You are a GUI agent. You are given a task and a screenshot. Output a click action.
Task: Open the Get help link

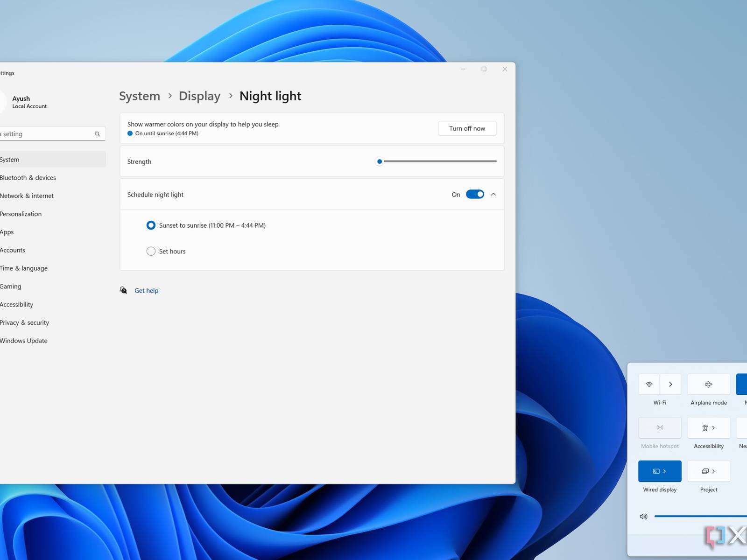point(146,291)
